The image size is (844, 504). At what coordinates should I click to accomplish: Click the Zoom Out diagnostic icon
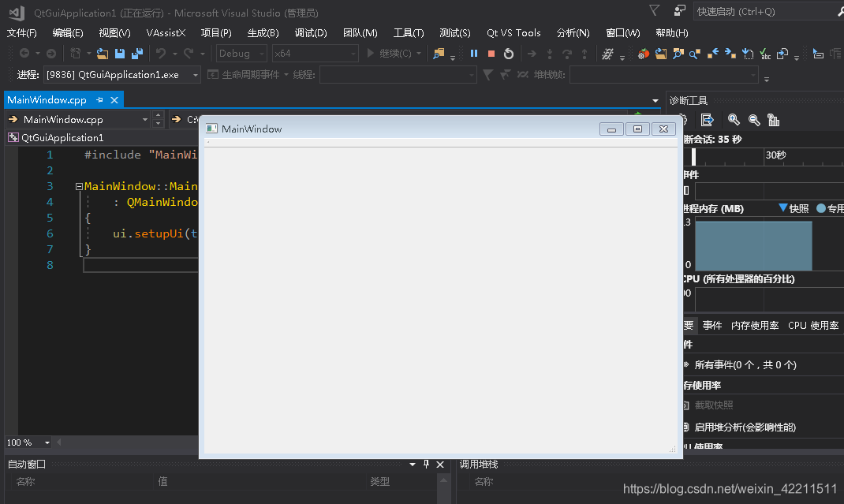754,120
